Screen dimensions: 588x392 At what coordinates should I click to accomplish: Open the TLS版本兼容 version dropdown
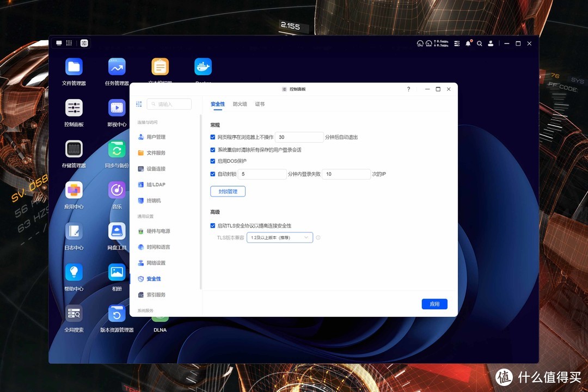tap(279, 237)
